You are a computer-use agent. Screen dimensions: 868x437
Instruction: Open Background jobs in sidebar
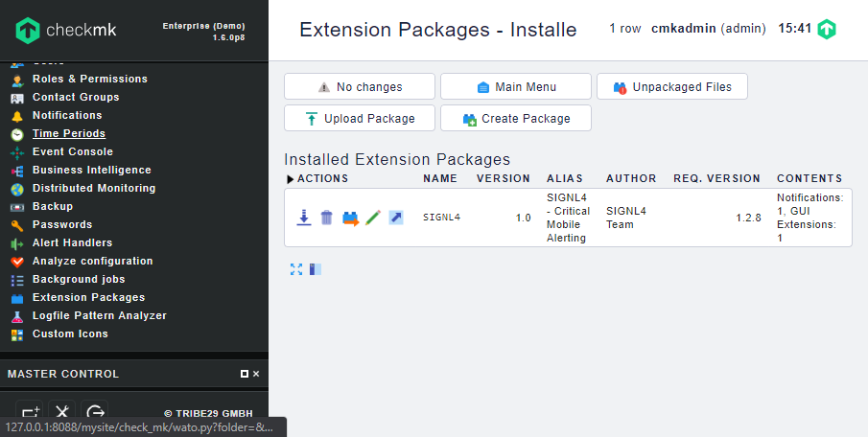(79, 279)
